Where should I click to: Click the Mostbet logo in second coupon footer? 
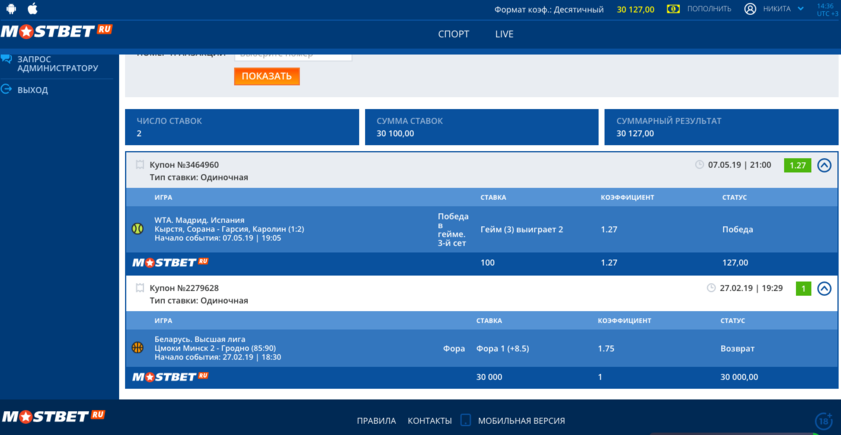(x=170, y=377)
